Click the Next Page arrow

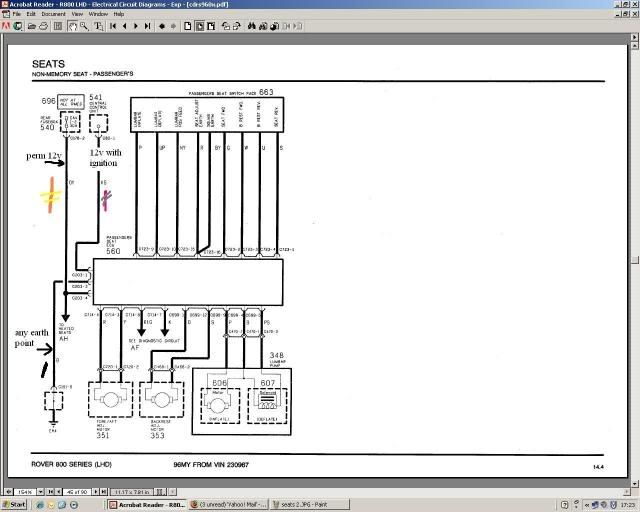coord(136,26)
